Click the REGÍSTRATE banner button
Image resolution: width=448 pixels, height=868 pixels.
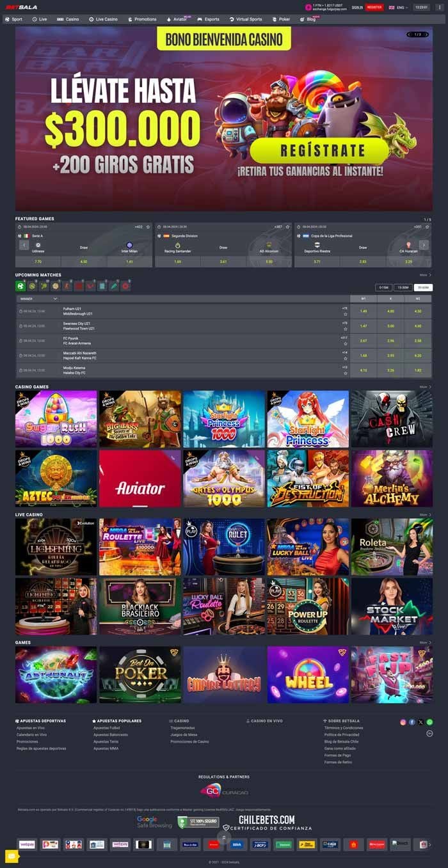[x=319, y=151]
